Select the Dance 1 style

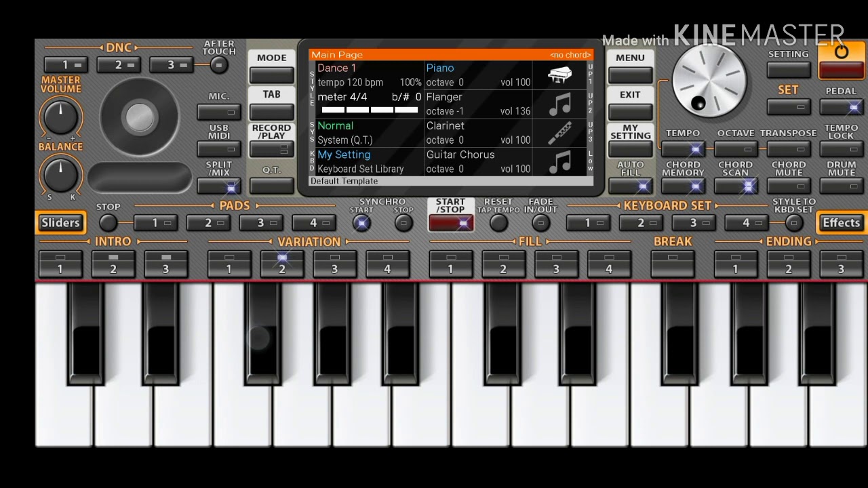(336, 68)
